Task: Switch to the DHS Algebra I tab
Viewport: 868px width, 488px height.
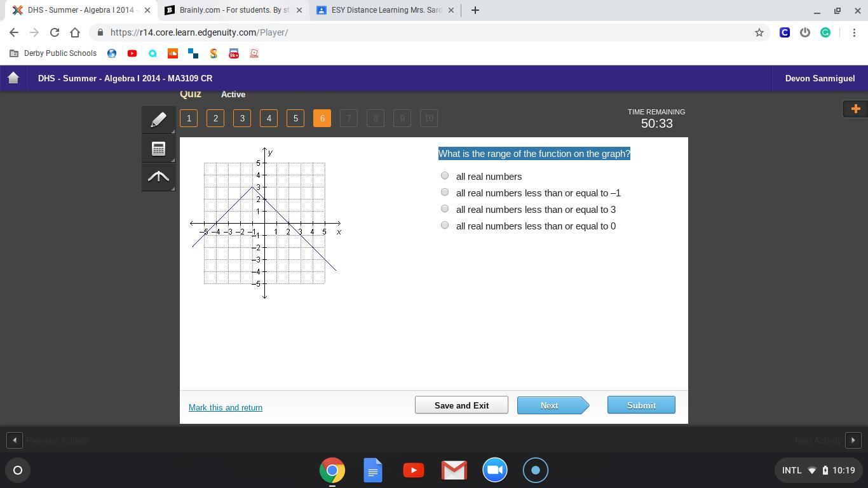Action: tap(81, 10)
